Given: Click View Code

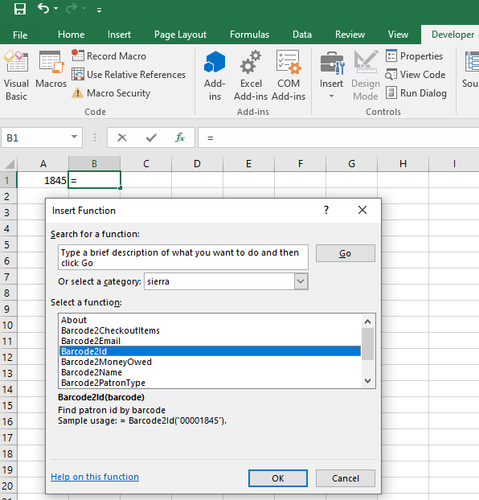Looking at the screenshot, I should (416, 75).
